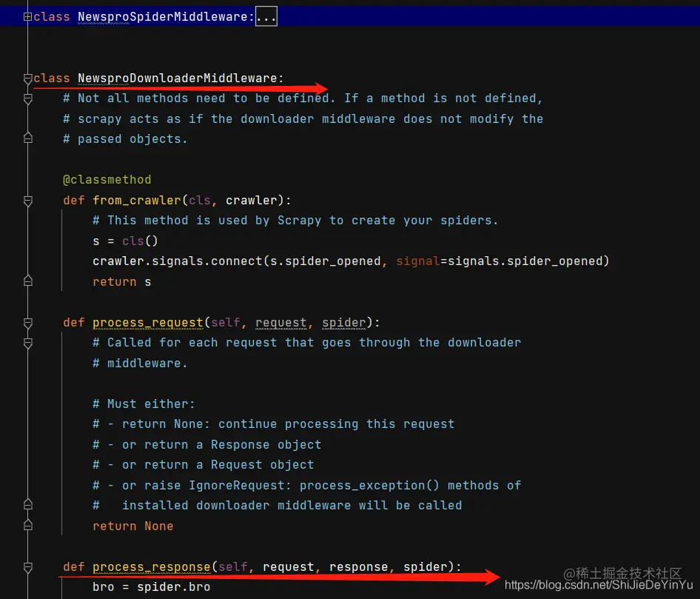Click the '# middleware.' comment line

pos(140,363)
